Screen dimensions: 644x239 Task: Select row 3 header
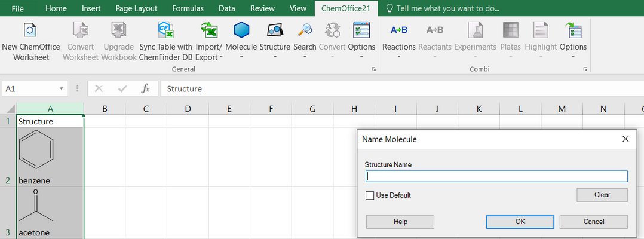pyautogui.click(x=8, y=212)
